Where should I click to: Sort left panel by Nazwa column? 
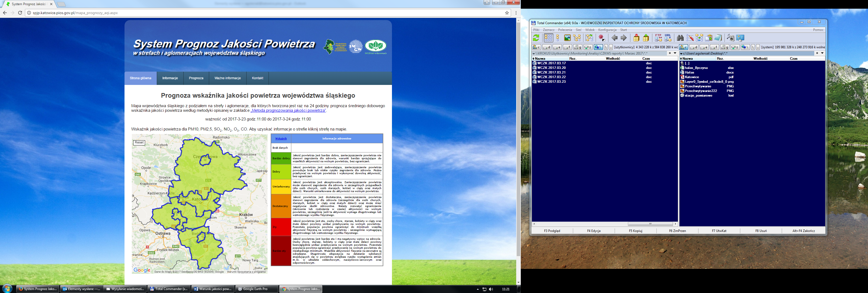pyautogui.click(x=550, y=59)
